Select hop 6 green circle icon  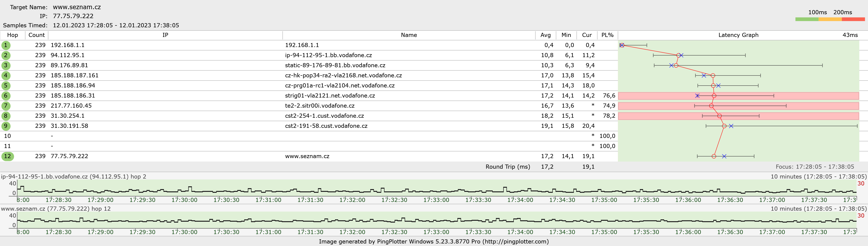pyautogui.click(x=6, y=96)
